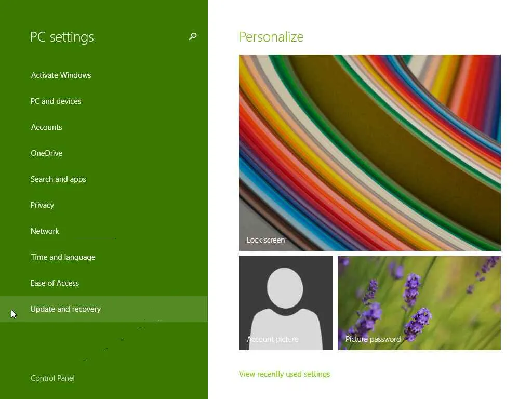The image size is (532, 399).
Task: Open the Control Panel link
Action: (52, 378)
